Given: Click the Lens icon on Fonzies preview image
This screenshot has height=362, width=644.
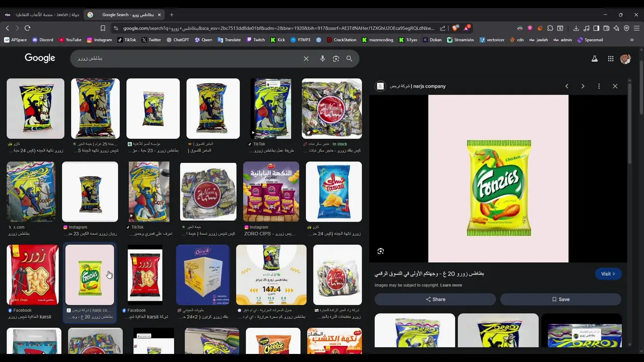Looking at the screenshot, I should pyautogui.click(x=381, y=251).
